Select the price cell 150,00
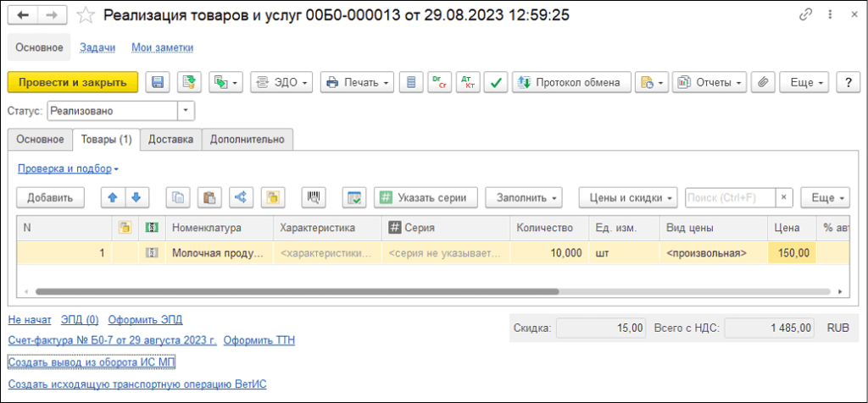868x403 pixels. pos(793,253)
